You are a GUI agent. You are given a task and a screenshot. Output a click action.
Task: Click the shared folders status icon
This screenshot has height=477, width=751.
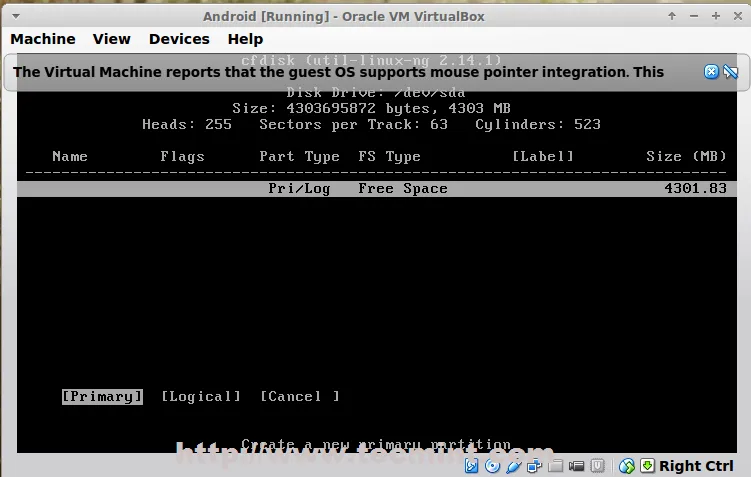[555, 466]
